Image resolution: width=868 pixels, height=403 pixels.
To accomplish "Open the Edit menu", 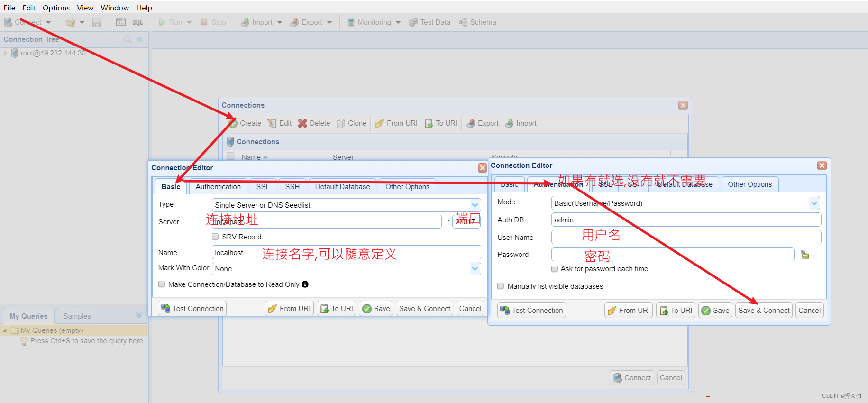I will pyautogui.click(x=29, y=8).
